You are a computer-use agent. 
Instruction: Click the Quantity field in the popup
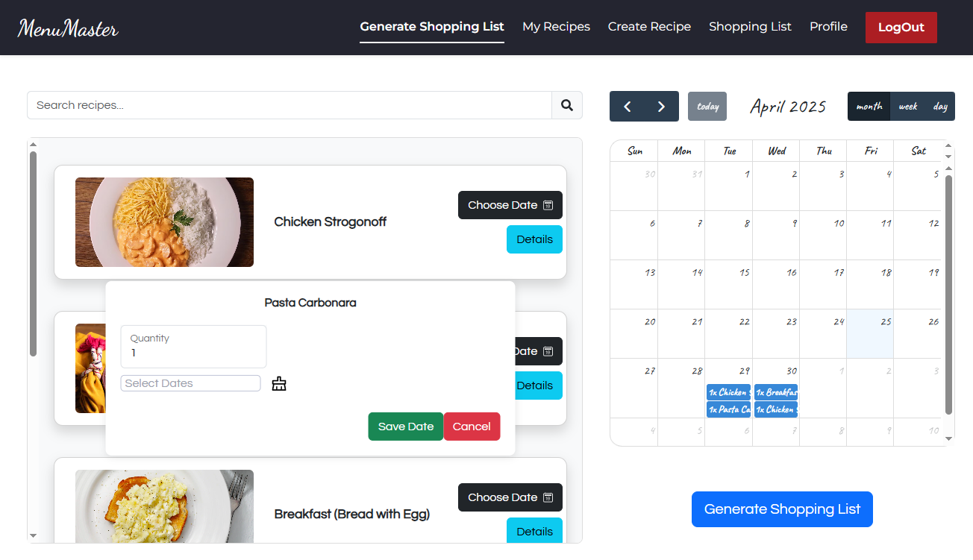pos(193,346)
